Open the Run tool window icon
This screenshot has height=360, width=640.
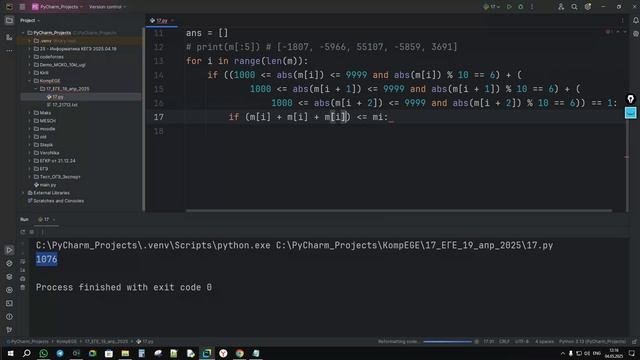click(9, 250)
